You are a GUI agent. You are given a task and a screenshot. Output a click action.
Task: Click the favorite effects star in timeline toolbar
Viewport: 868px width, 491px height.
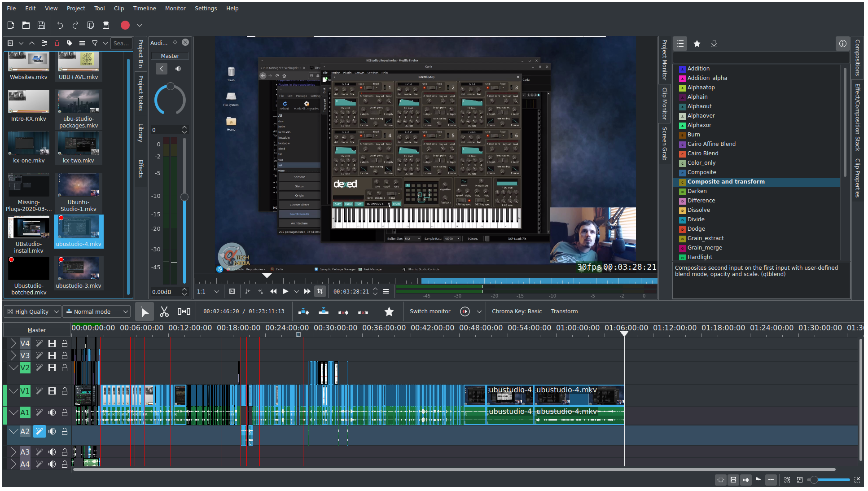click(389, 311)
